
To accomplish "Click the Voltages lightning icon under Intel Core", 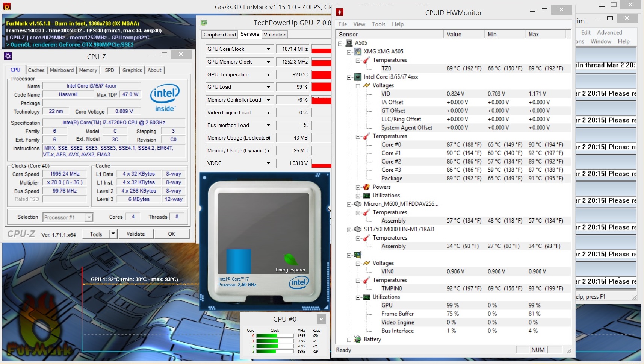I will (367, 85).
